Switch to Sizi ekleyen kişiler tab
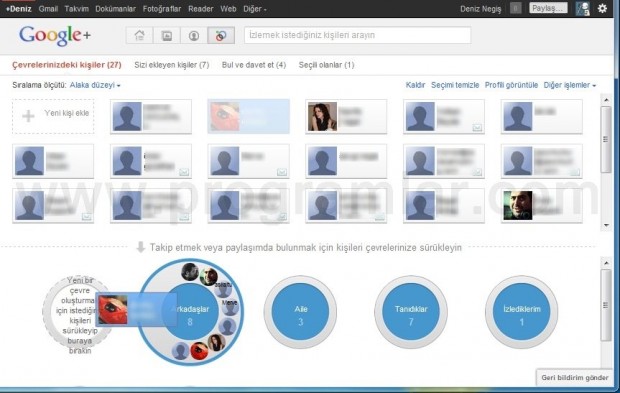 [x=172, y=65]
